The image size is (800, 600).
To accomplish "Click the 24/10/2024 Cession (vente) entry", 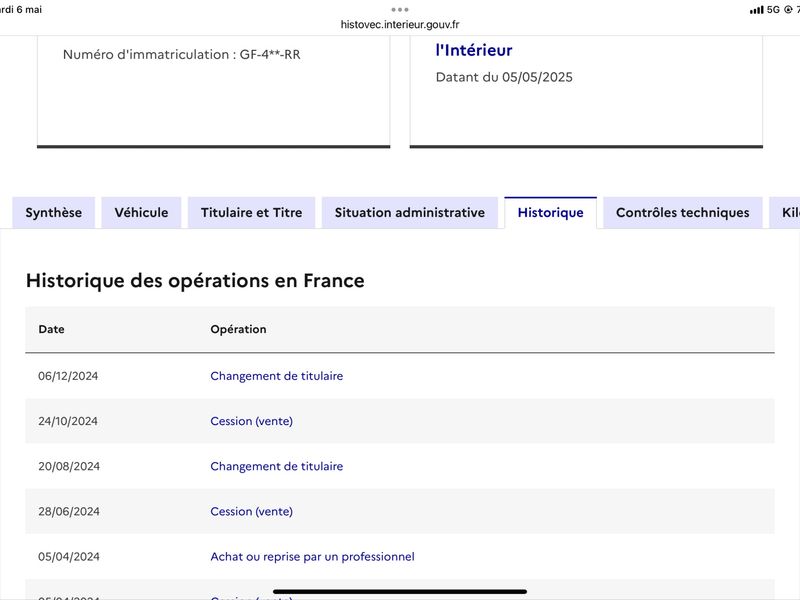I will click(252, 421).
